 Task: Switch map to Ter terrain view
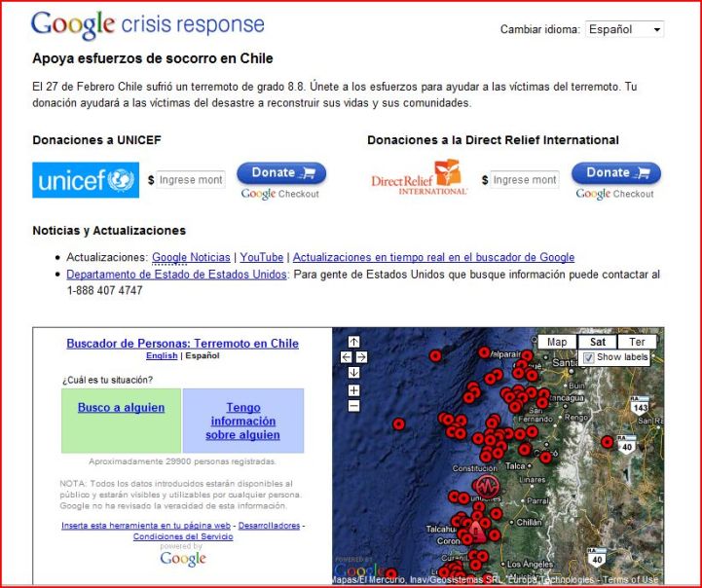pos(637,342)
